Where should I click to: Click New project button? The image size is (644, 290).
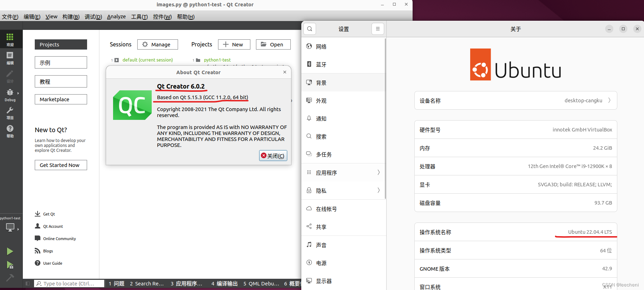[x=234, y=44]
